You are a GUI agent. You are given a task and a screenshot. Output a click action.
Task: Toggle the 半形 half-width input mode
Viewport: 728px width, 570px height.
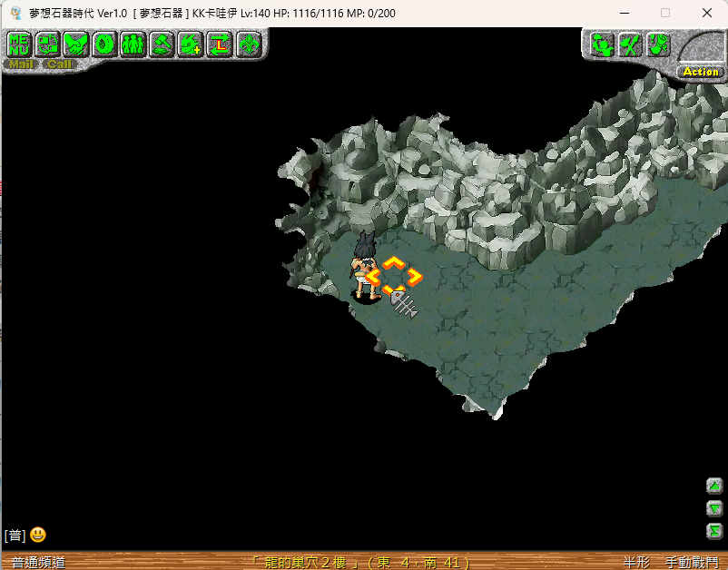(637, 562)
